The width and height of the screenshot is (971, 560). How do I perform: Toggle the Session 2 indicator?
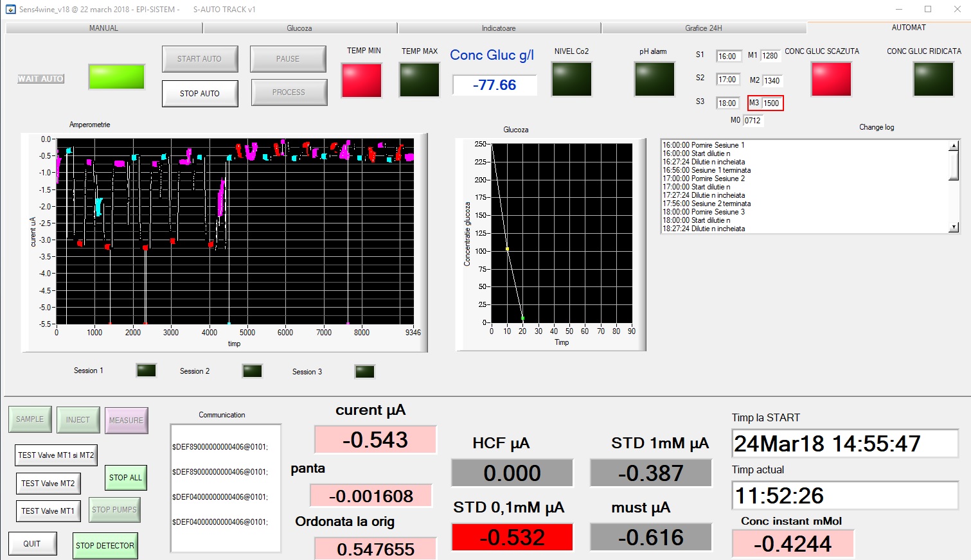click(253, 371)
